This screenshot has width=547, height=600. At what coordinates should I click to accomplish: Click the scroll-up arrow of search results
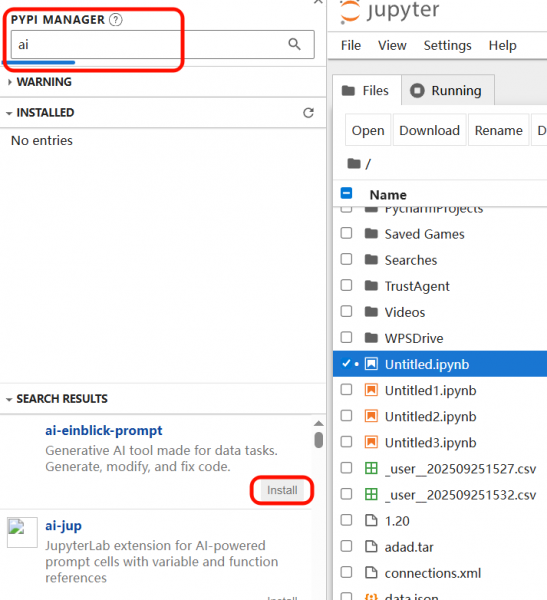click(318, 423)
